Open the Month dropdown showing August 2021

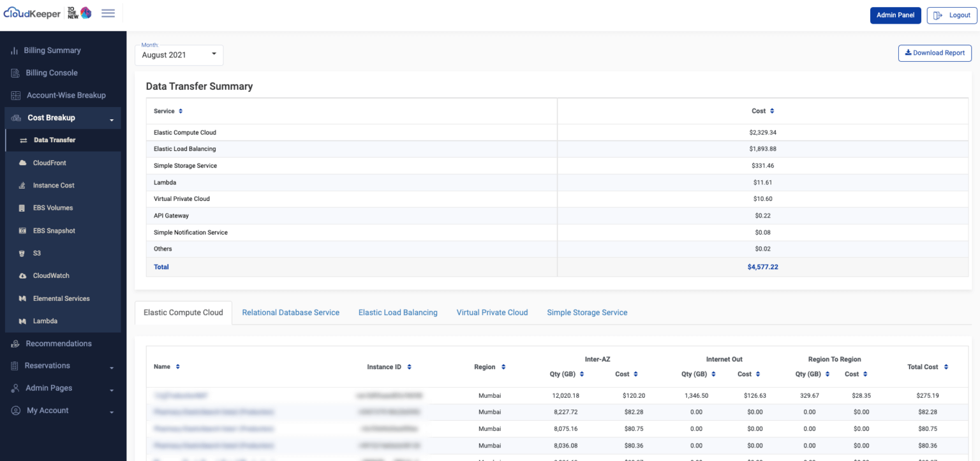179,55
